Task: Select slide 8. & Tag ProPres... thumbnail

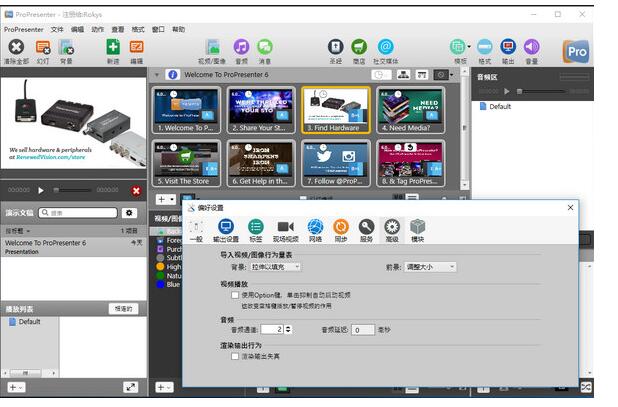Action: 411,163
